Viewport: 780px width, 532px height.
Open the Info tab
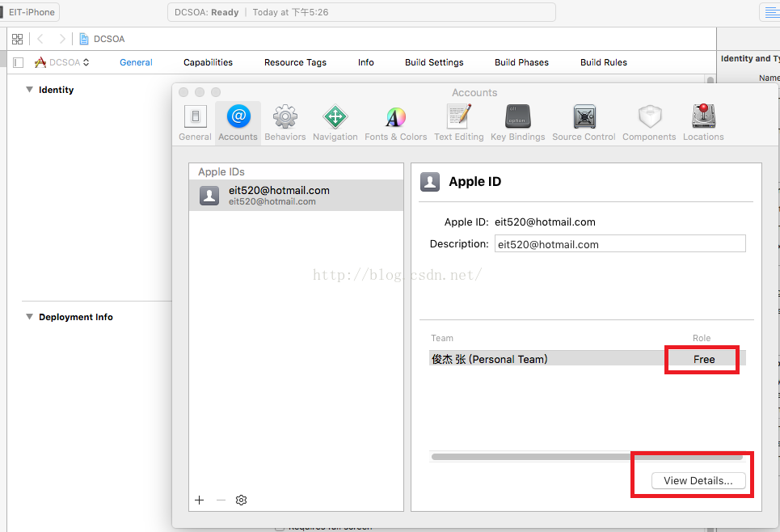(365, 62)
